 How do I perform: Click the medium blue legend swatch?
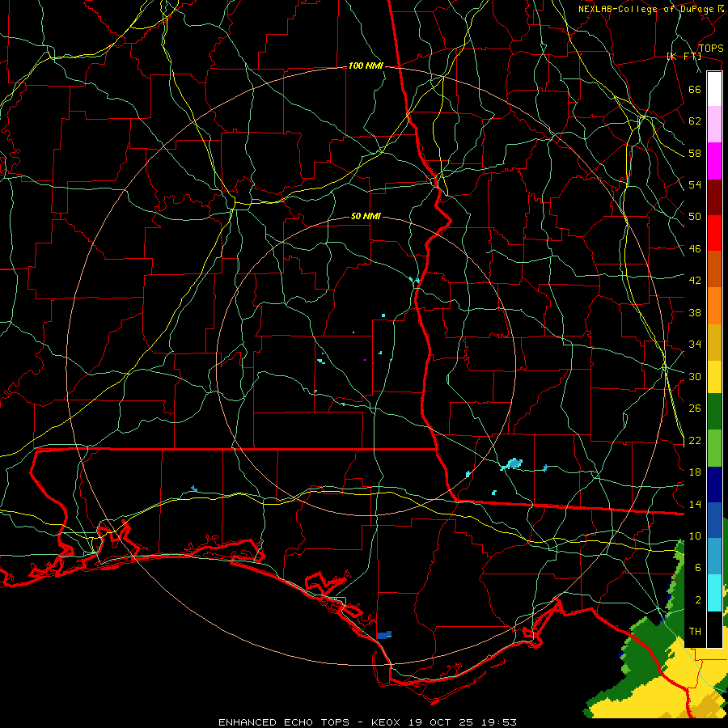tap(714, 521)
